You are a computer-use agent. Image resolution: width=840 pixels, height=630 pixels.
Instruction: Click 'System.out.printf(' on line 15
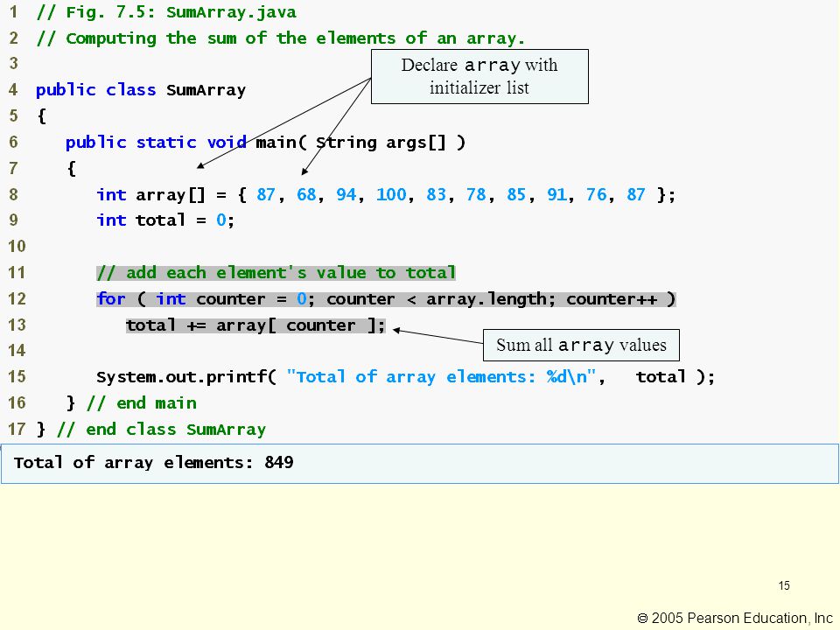click(186, 377)
